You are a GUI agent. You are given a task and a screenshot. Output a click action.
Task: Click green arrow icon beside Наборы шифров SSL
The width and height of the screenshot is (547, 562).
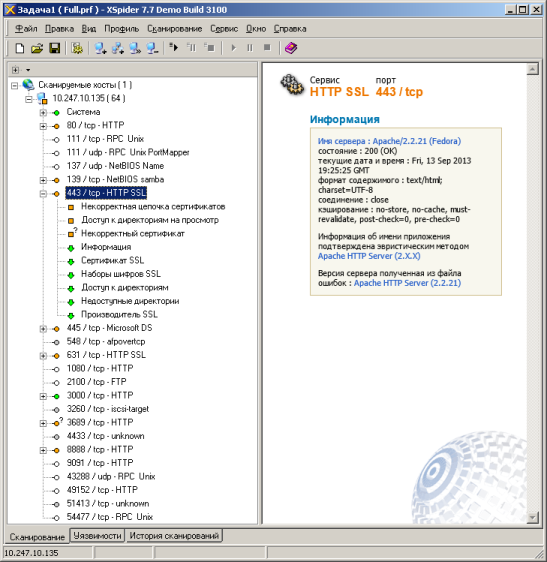click(71, 275)
